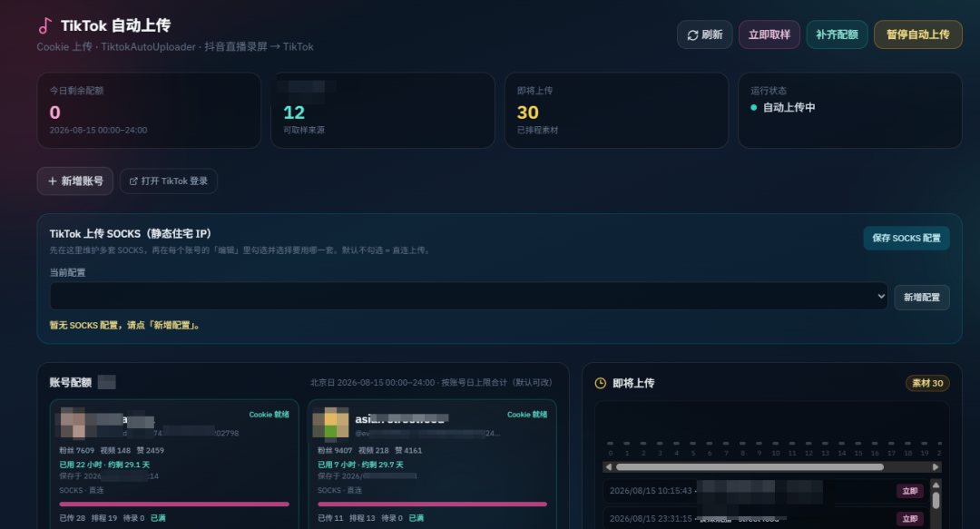Click 立即 on the 23:31:15 row

click(x=909, y=518)
